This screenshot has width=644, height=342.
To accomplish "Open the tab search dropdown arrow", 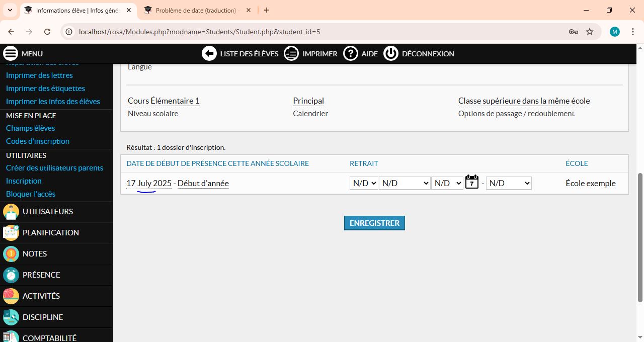I will pyautogui.click(x=10, y=10).
